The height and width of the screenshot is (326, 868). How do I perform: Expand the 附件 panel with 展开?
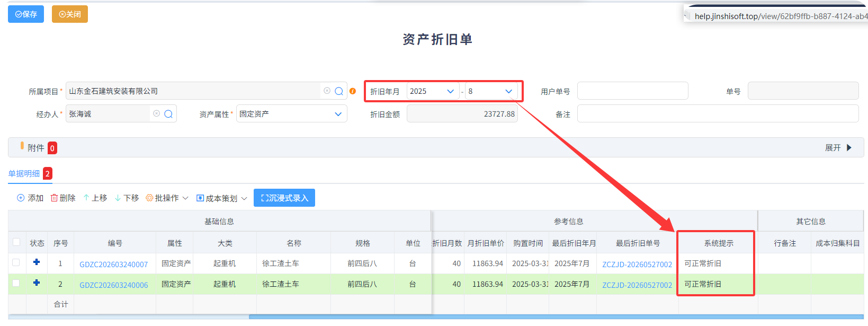[x=838, y=148]
